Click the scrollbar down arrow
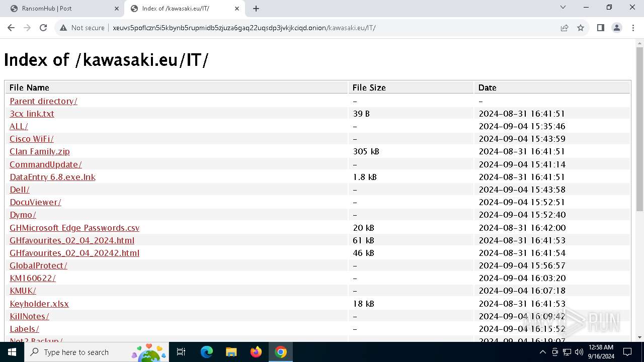Image resolution: width=644 pixels, height=362 pixels. pos(639,337)
